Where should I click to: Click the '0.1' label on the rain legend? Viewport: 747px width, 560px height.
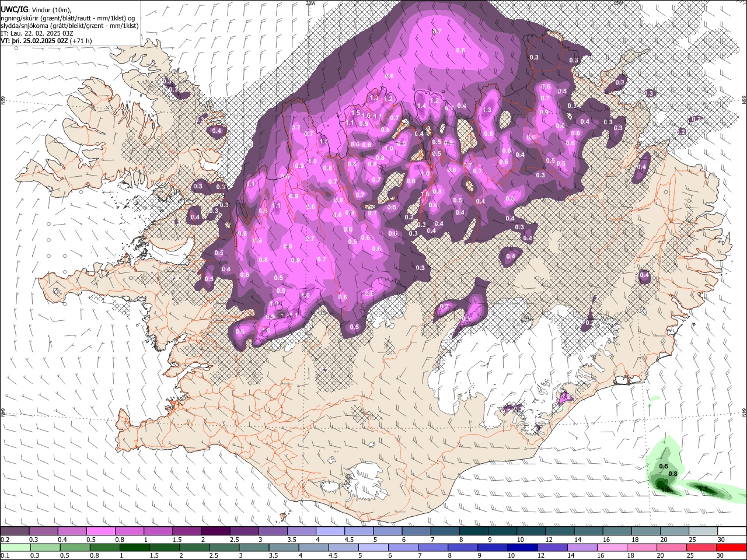tap(5, 555)
